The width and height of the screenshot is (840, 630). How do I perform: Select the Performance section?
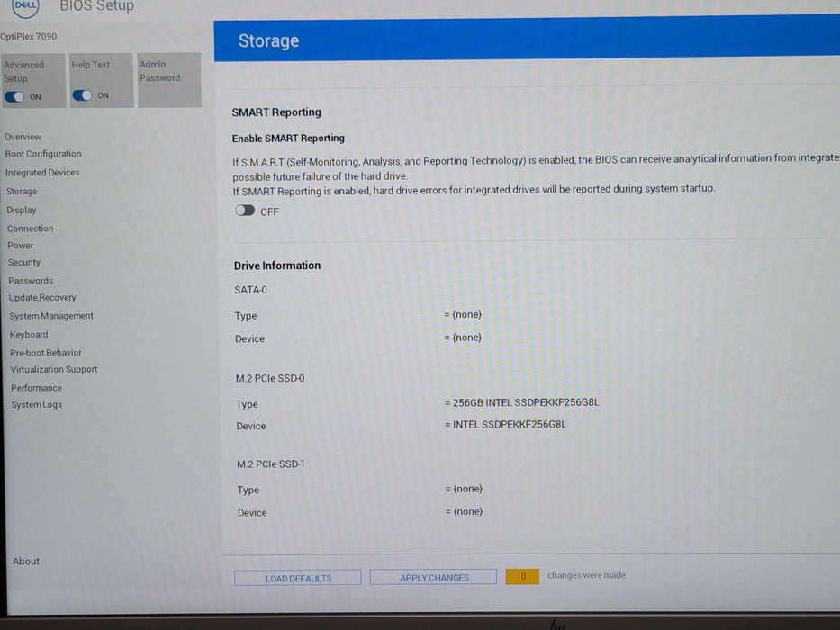coord(36,388)
